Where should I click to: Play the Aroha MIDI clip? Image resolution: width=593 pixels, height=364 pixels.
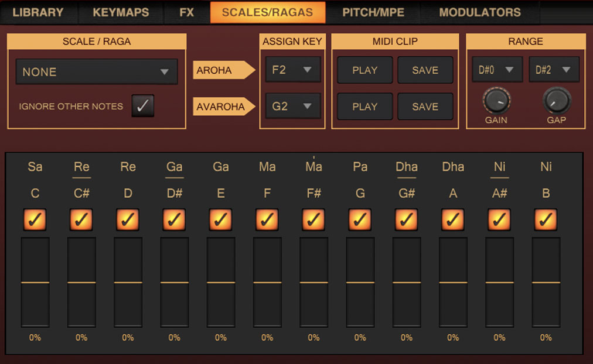[364, 70]
